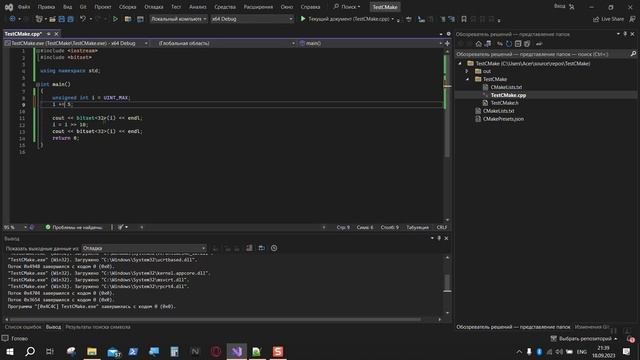Toggle the promote-tab pin on TestCMake.cpp tab
Image resolution: width=640 pixels, height=360 pixels.
[49, 34]
